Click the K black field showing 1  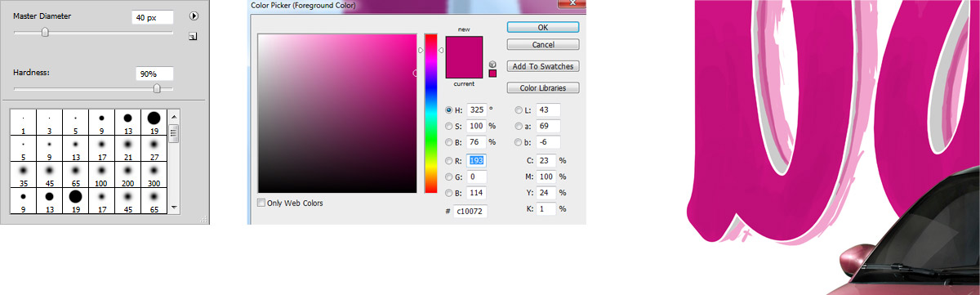pyautogui.click(x=547, y=210)
